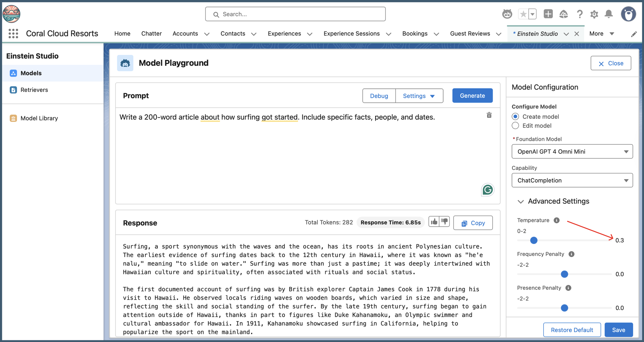Image resolution: width=644 pixels, height=342 pixels.
Task: Open the Foundation Model dropdown
Action: pos(572,152)
